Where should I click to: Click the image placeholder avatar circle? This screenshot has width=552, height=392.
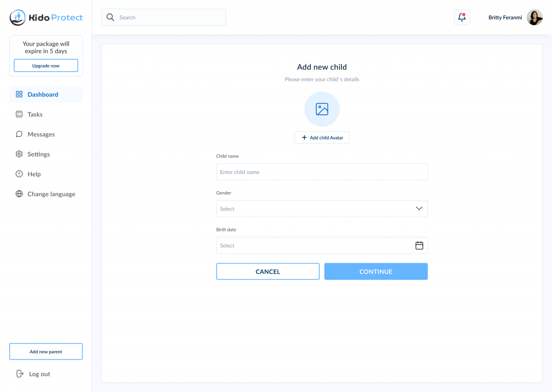[322, 109]
